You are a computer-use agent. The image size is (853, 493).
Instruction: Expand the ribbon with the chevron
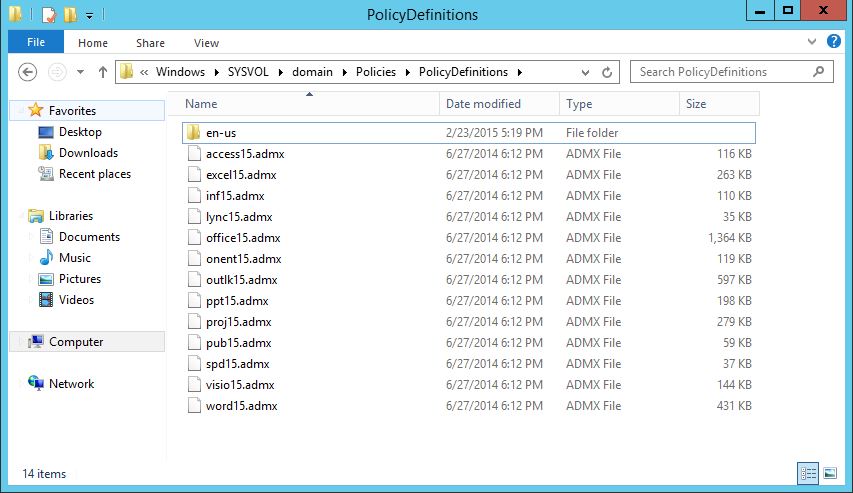point(812,41)
